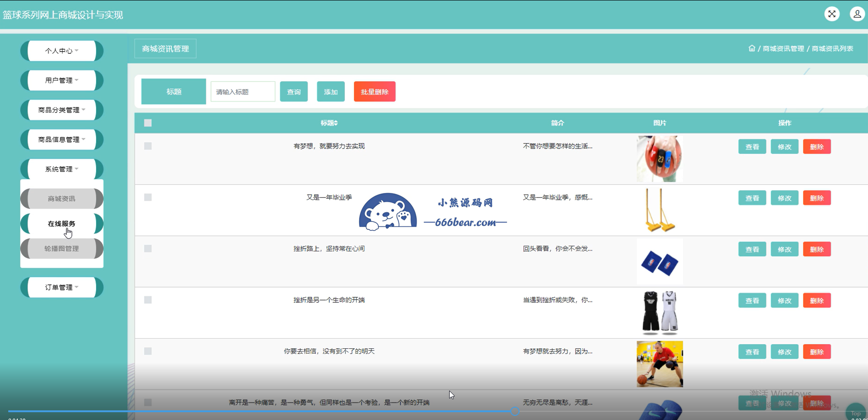Edit the 挫折路上，坚持常在心间 article

tap(784, 249)
